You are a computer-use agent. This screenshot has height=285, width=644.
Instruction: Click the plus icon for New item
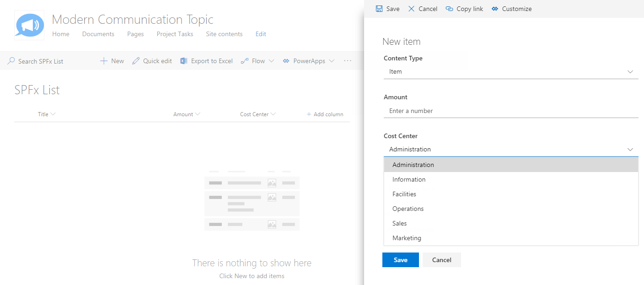point(104,61)
